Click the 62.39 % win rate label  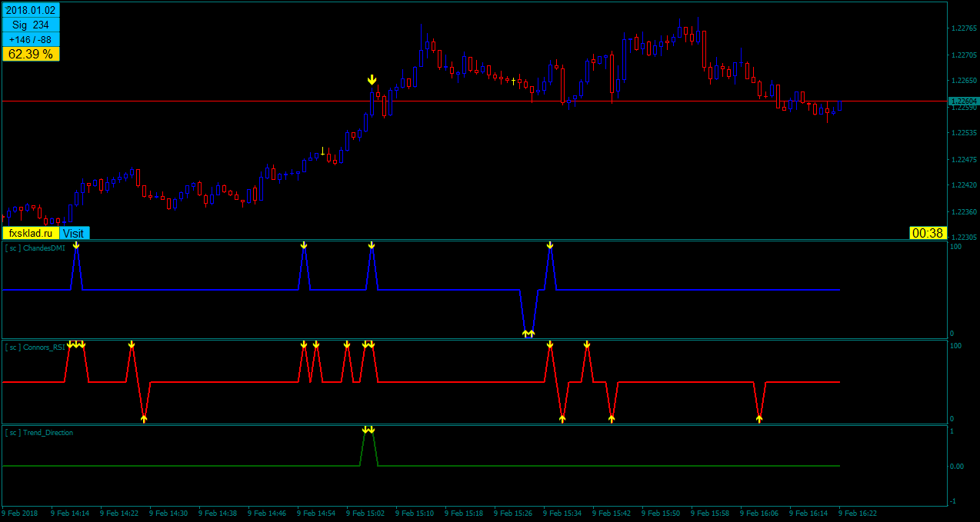[x=31, y=54]
